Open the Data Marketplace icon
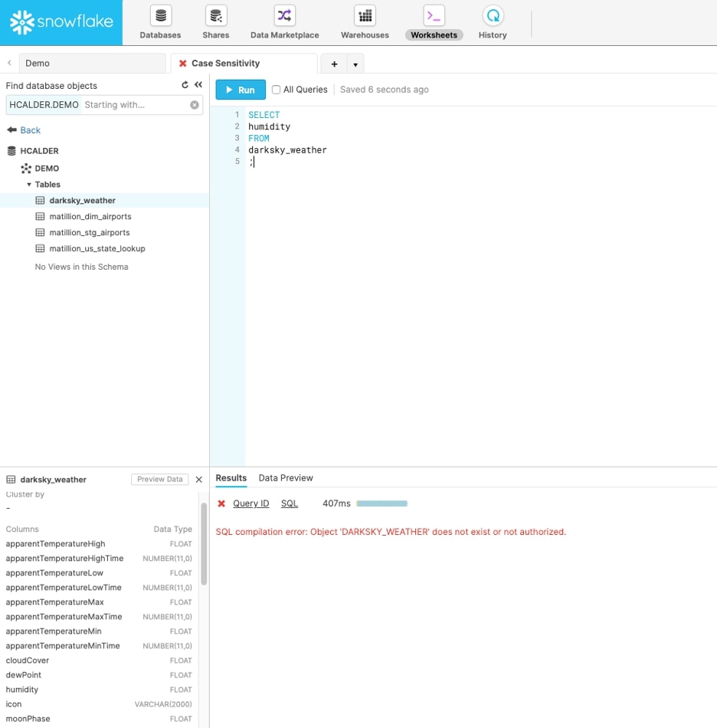717x728 pixels. [284, 16]
